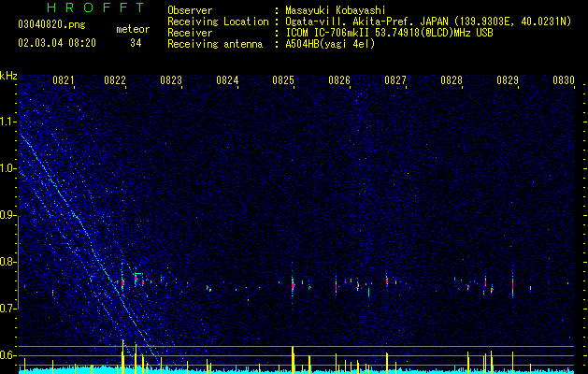Screen dimensions: 588x374
Task: Click the Observer label
Action: pos(190,10)
